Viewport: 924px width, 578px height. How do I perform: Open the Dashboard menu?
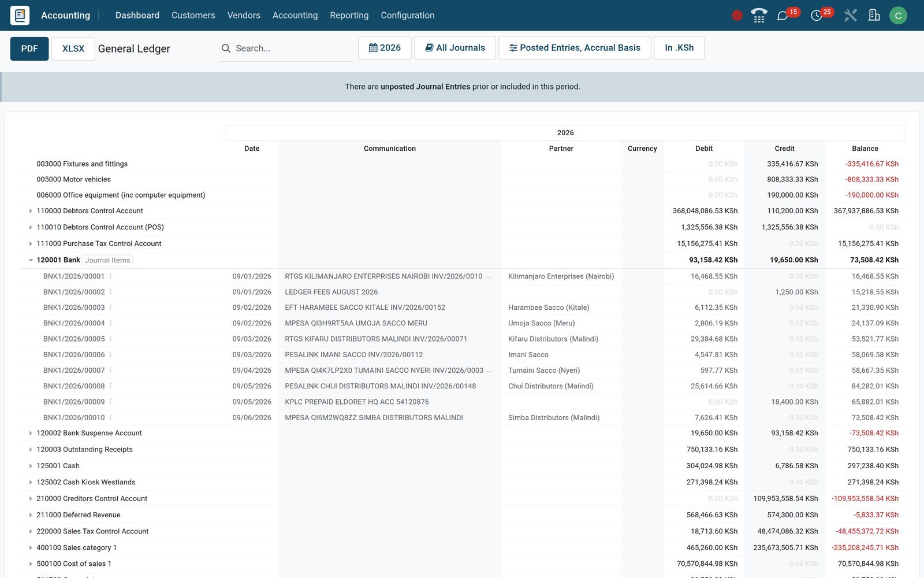[137, 16]
